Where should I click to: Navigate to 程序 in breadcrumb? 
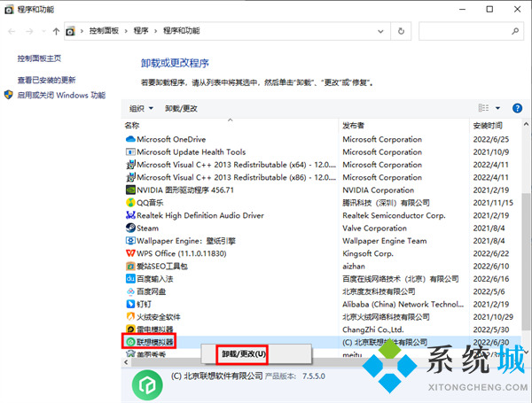[141, 31]
